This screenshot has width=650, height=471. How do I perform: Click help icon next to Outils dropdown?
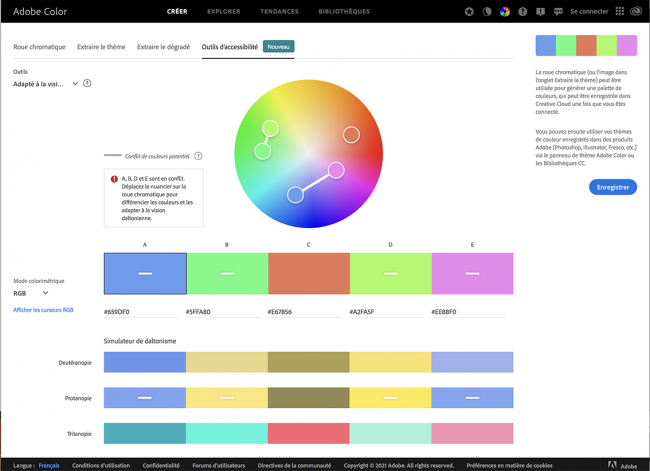[x=87, y=83]
